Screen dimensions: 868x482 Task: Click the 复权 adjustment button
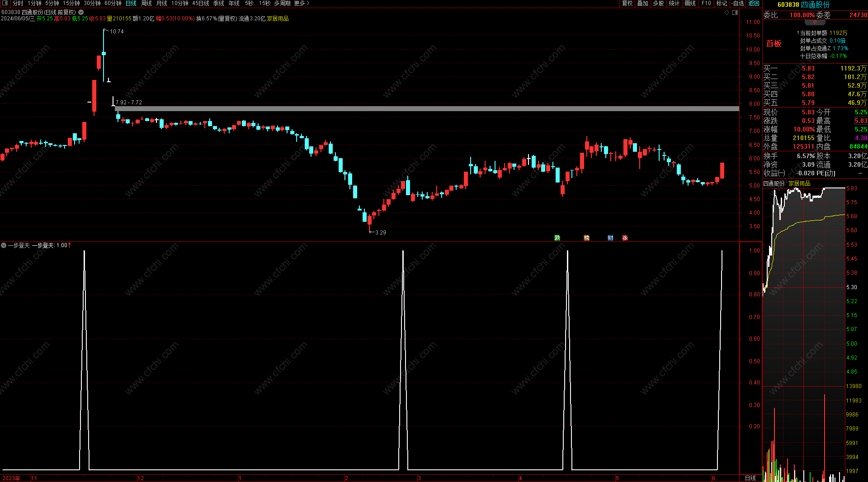[627, 3]
